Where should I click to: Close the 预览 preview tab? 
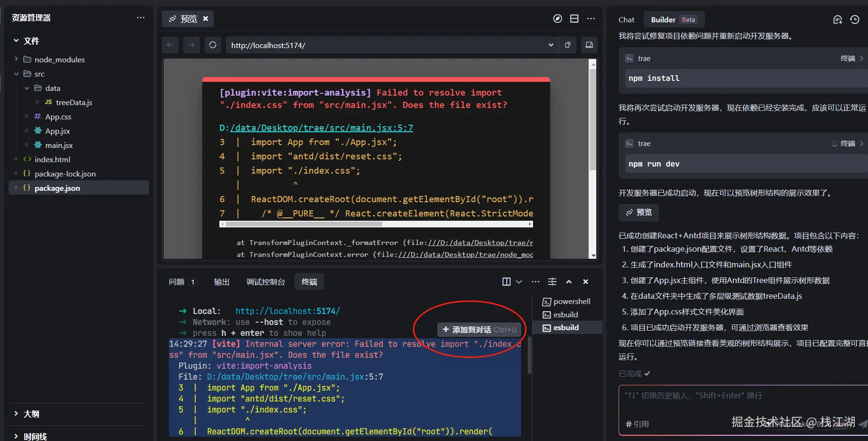(206, 19)
